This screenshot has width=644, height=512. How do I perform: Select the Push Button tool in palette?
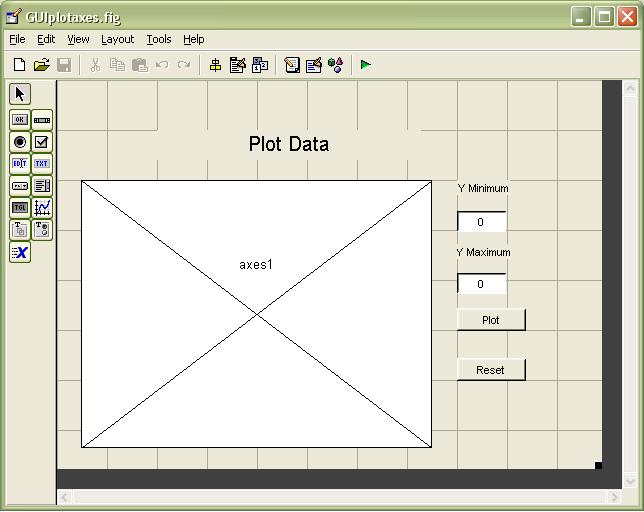19,120
